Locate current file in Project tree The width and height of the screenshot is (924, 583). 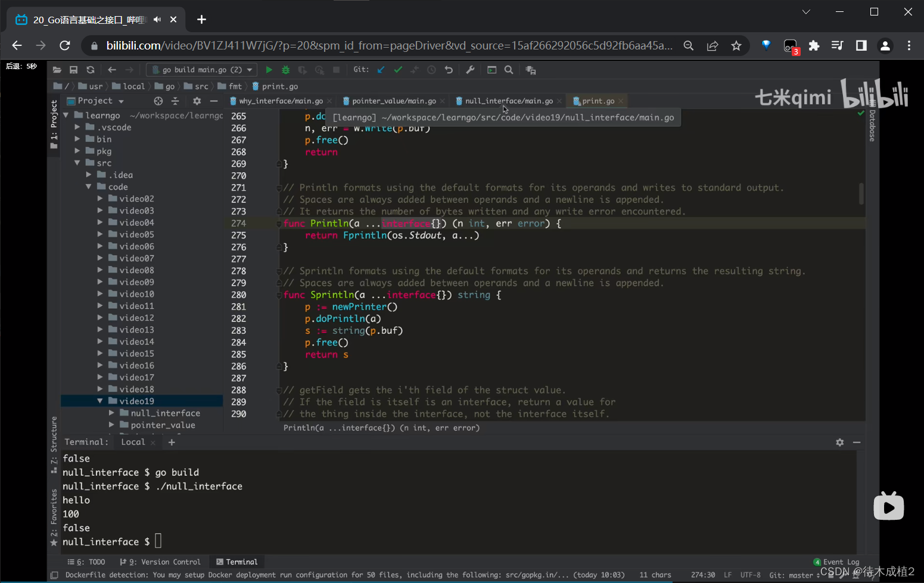[x=158, y=101]
